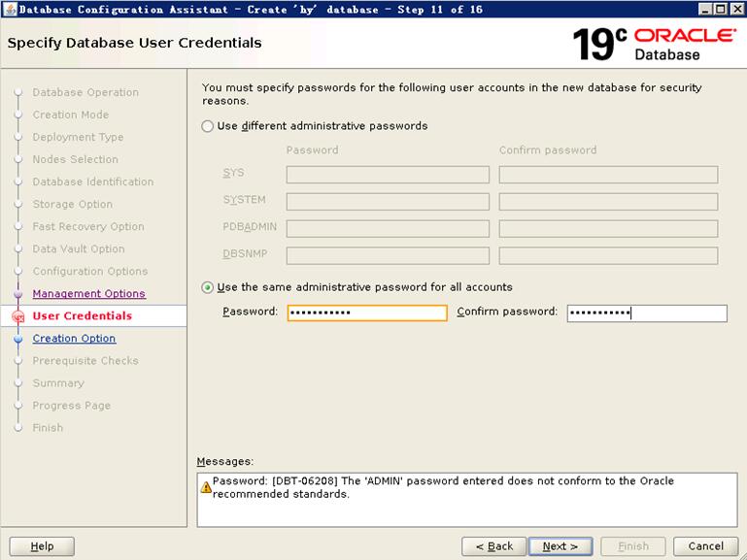Click the Confirm password input field
747x560 pixels.
pos(647,313)
